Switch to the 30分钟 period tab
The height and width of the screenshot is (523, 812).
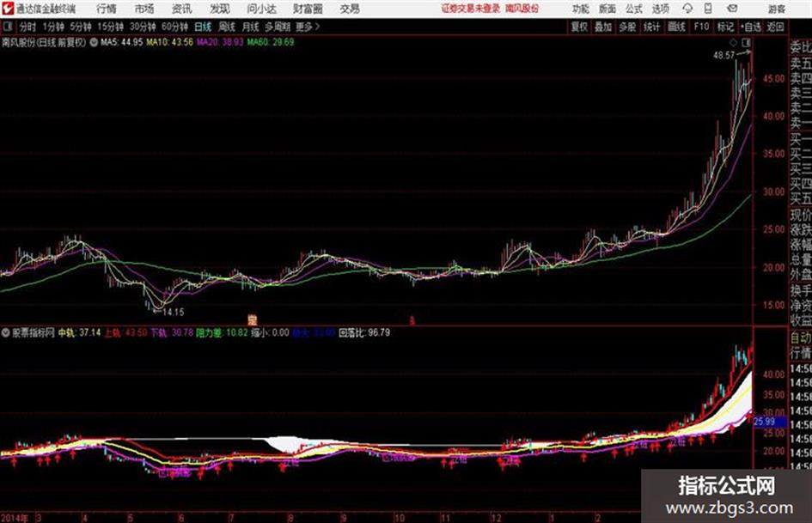pos(143,27)
